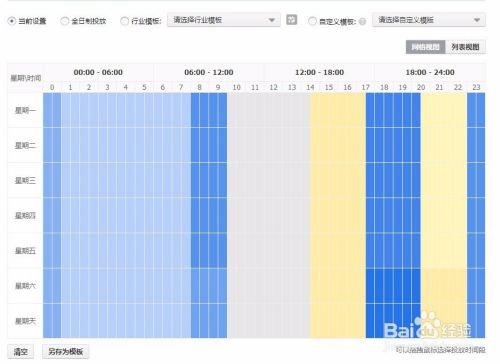
Task: Select the 当前设置 radio button
Action: [12, 21]
